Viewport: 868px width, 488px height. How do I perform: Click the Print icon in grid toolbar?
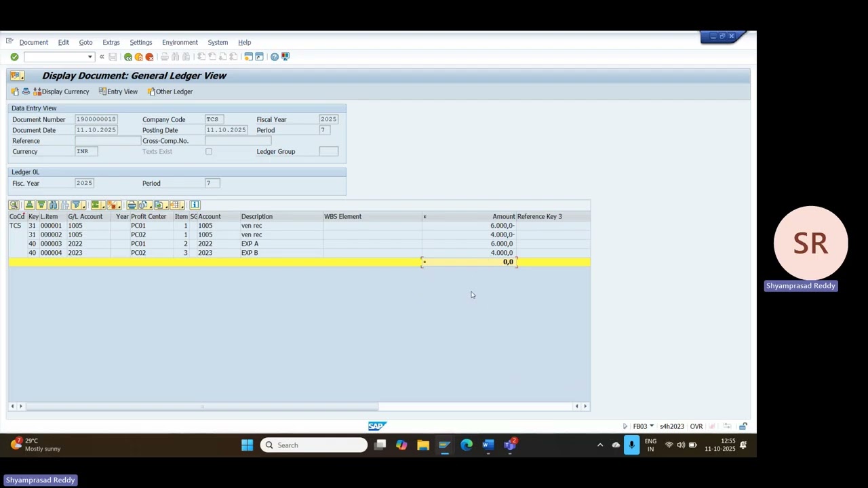[x=132, y=205]
